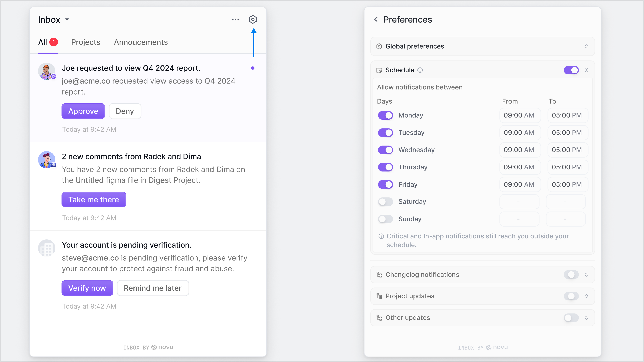Expand the Global preferences dropdown
The image size is (644, 362).
[586, 46]
